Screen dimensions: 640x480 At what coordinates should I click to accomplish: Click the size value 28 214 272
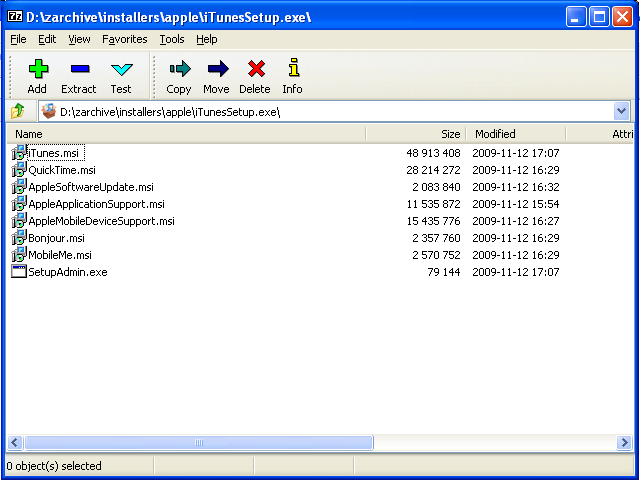[433, 170]
